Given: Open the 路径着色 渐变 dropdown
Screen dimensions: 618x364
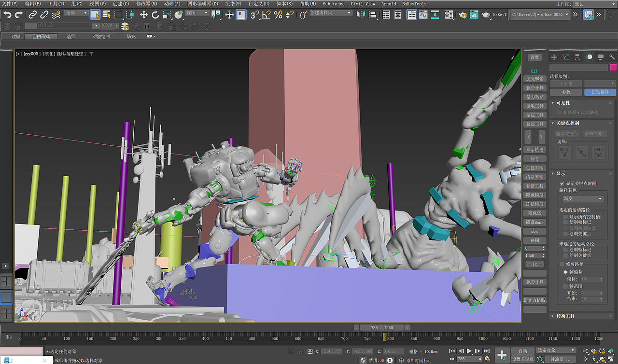Looking at the screenshot, I should point(583,198).
